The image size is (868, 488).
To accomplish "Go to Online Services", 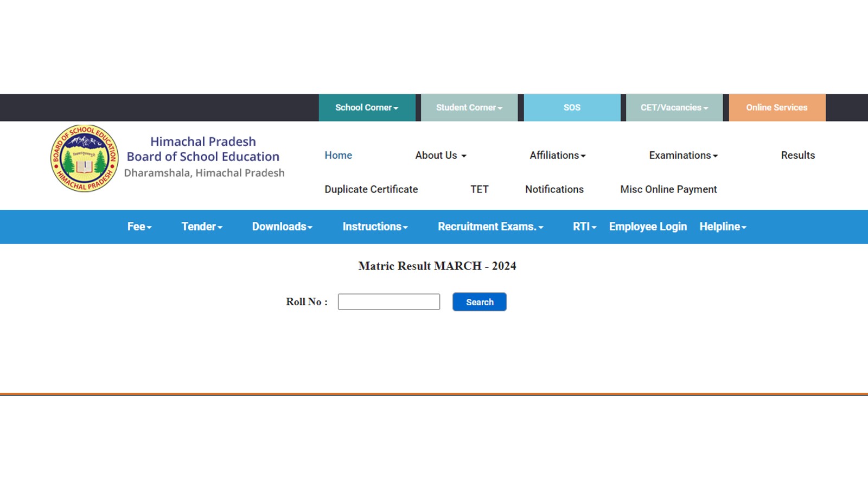I will (776, 107).
